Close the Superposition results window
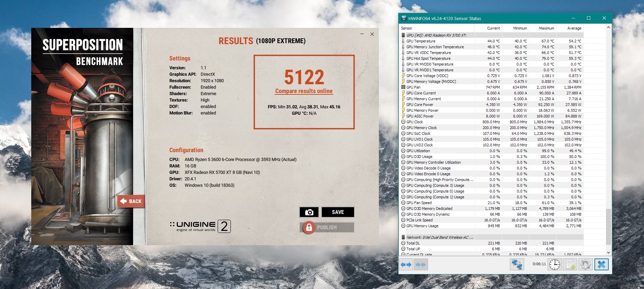Screen dimensions: 644x289 click(372, 34)
